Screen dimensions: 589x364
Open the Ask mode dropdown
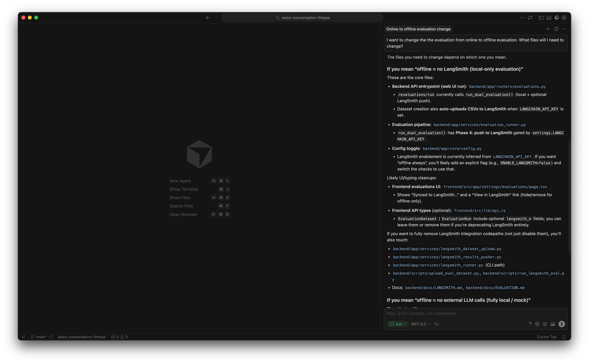click(x=398, y=324)
